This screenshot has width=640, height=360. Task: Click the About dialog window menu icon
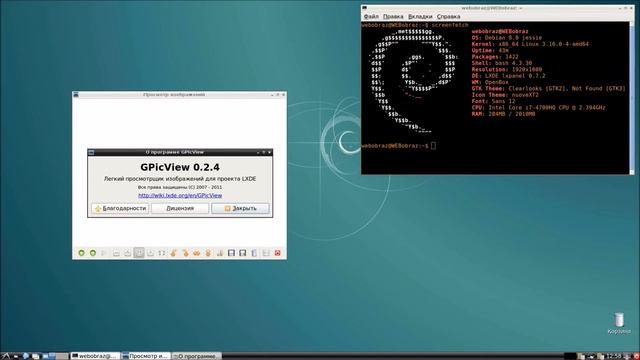click(x=91, y=152)
